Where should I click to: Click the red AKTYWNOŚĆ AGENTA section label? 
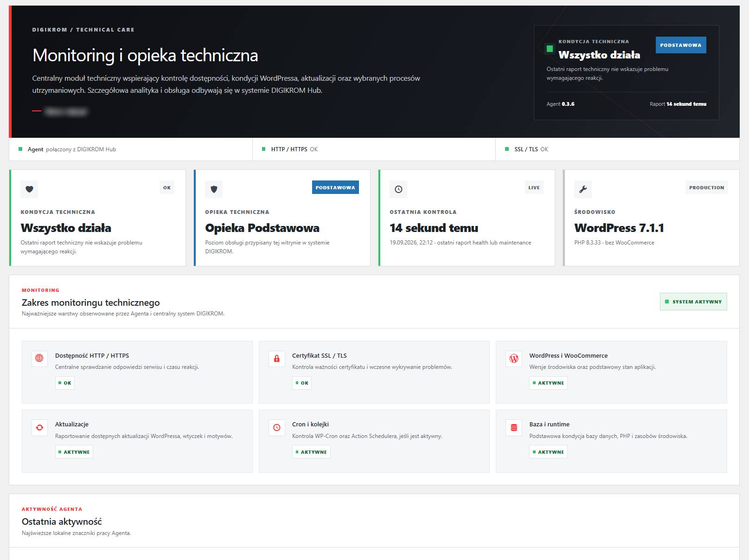pos(52,509)
